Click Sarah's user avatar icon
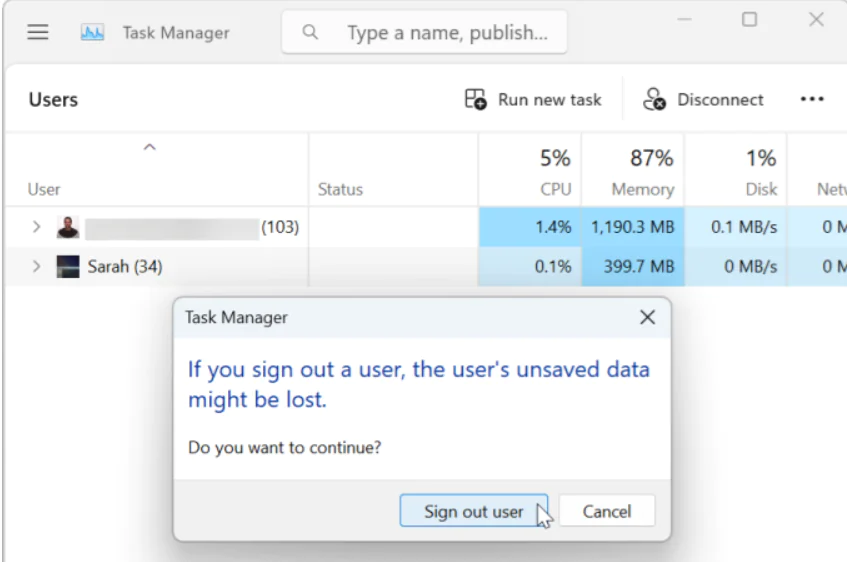Viewport: 847px width, 562px height. click(x=68, y=267)
